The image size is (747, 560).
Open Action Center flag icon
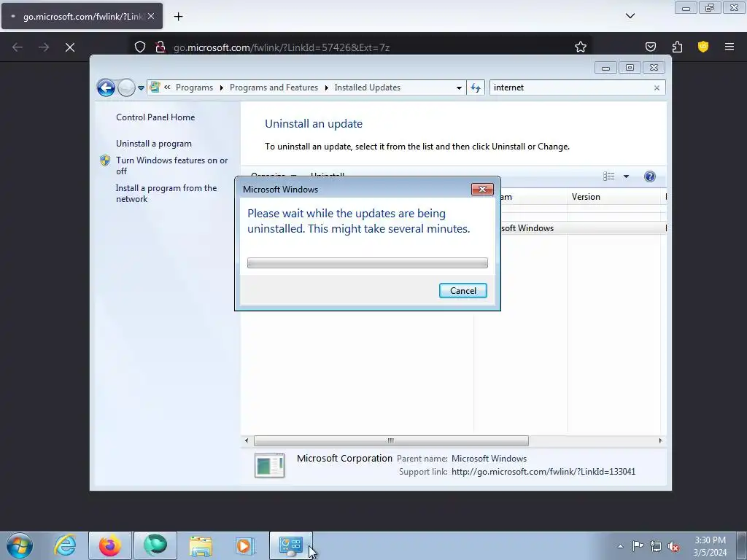pos(638,546)
